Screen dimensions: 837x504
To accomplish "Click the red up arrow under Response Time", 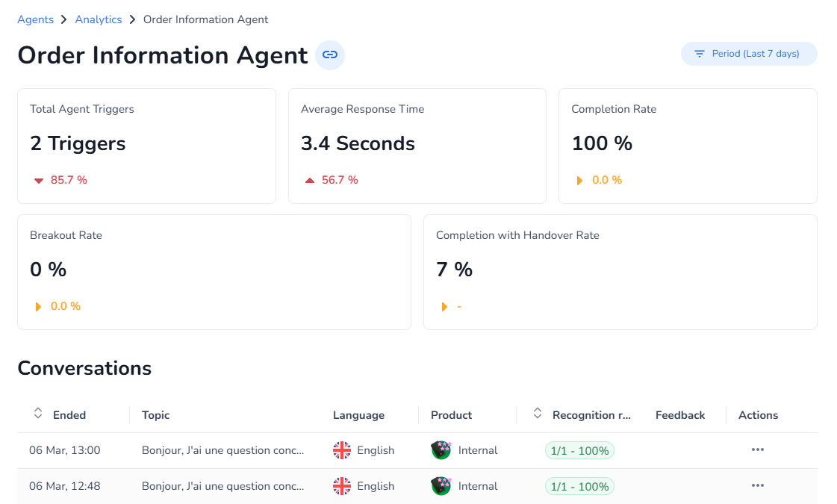I will (x=310, y=181).
